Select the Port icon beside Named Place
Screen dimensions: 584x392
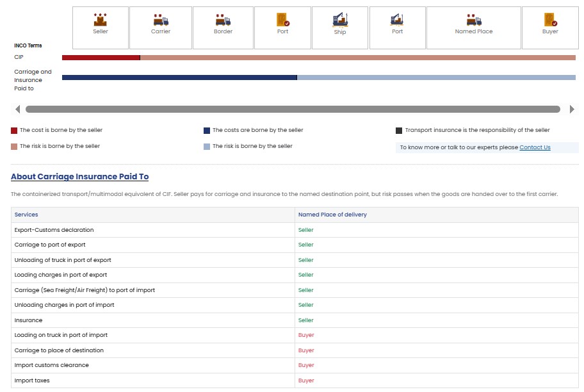tap(397, 20)
